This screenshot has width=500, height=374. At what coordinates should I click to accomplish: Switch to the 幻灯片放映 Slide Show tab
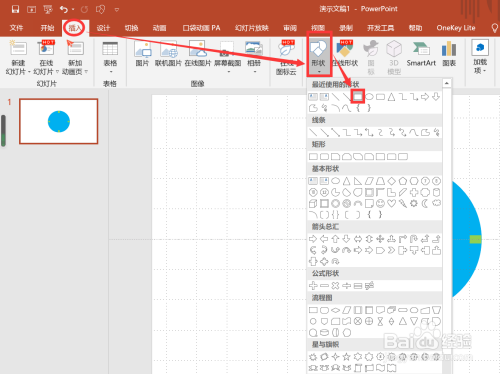pos(252,28)
